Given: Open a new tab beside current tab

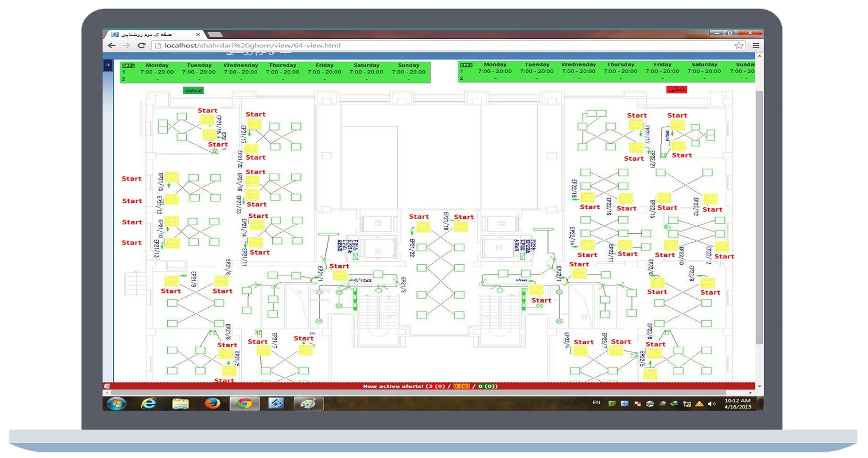Looking at the screenshot, I should click(214, 35).
